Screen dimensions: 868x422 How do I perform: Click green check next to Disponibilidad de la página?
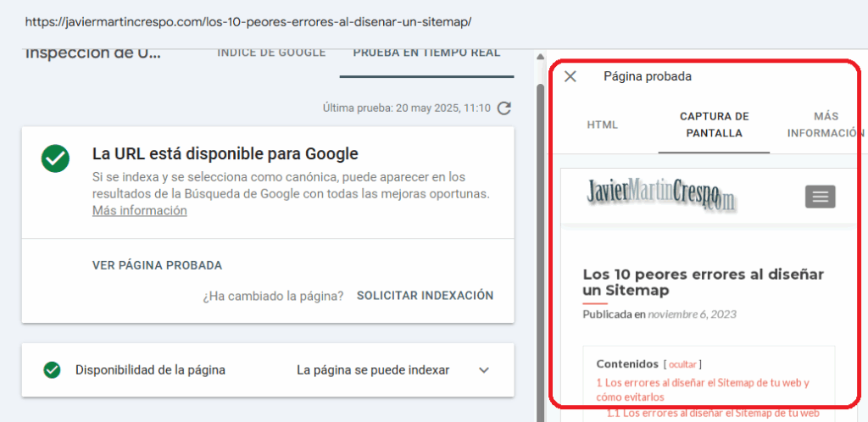(x=52, y=370)
